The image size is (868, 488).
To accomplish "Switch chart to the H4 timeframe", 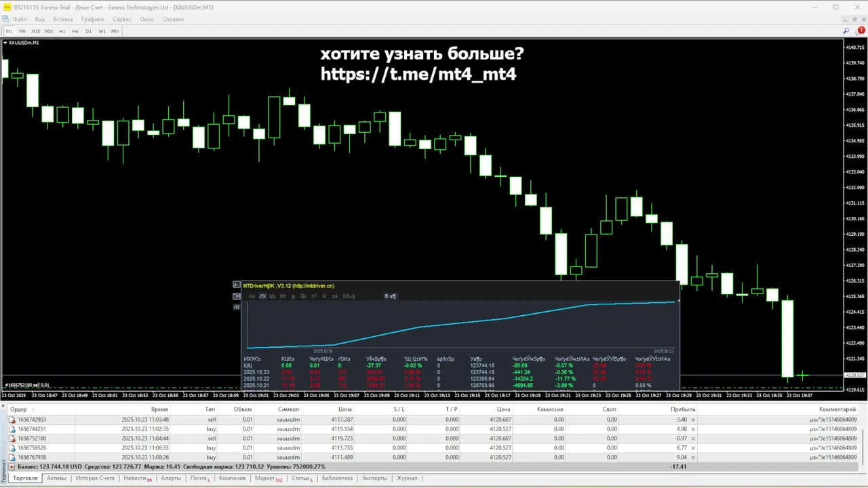I will coord(75,31).
